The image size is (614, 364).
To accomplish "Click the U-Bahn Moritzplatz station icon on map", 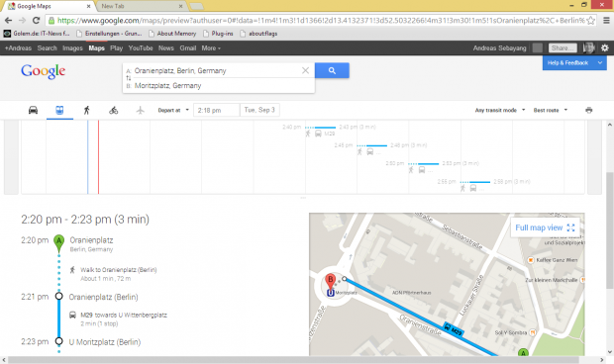I will tap(331, 293).
